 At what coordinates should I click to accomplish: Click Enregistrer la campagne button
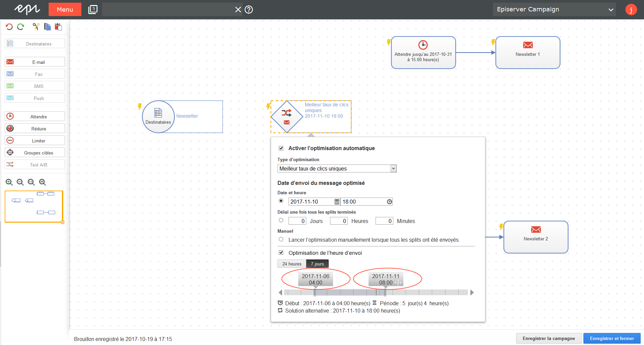coord(549,338)
